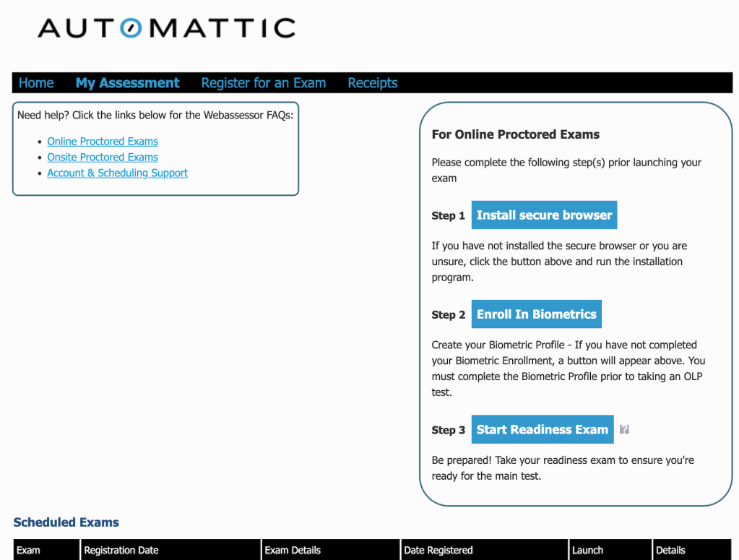Click the Automattic logo
This screenshot has width=739, height=560.
(166, 28)
